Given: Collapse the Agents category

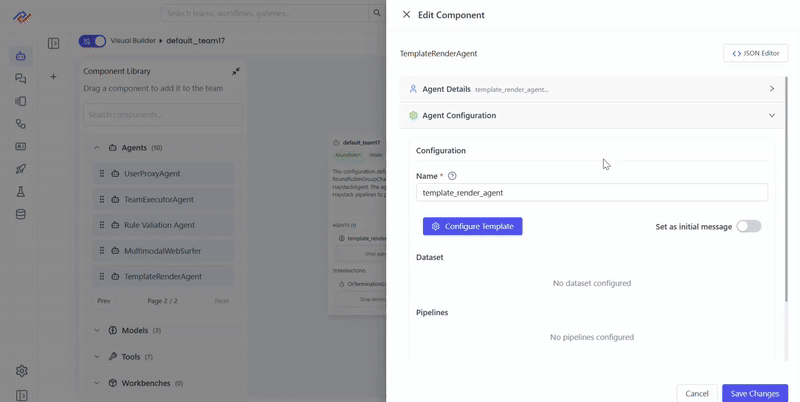Looking at the screenshot, I should (x=97, y=148).
